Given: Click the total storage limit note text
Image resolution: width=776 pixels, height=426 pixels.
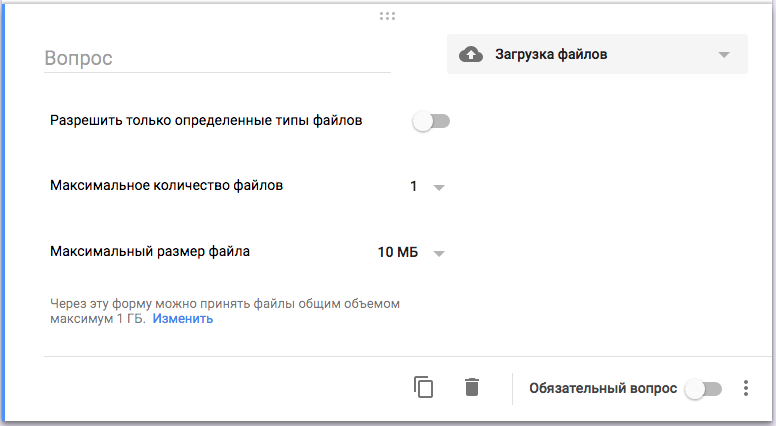Looking at the screenshot, I should click(x=225, y=311).
